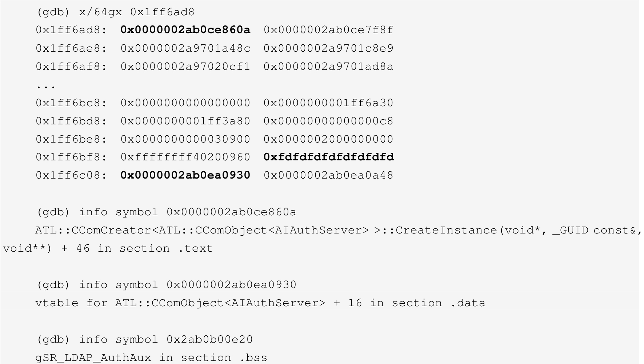Click the address label 0x1ff6ae8:

click(71, 48)
